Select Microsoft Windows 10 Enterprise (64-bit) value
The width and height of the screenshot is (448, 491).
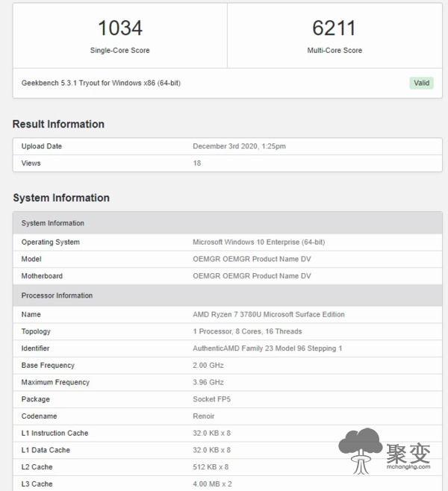pyautogui.click(x=259, y=242)
